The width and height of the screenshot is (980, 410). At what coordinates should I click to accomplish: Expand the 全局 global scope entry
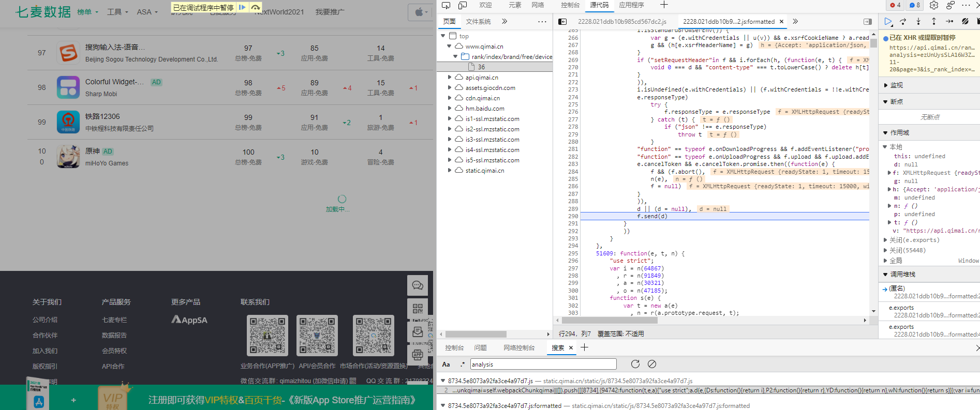[885, 261]
